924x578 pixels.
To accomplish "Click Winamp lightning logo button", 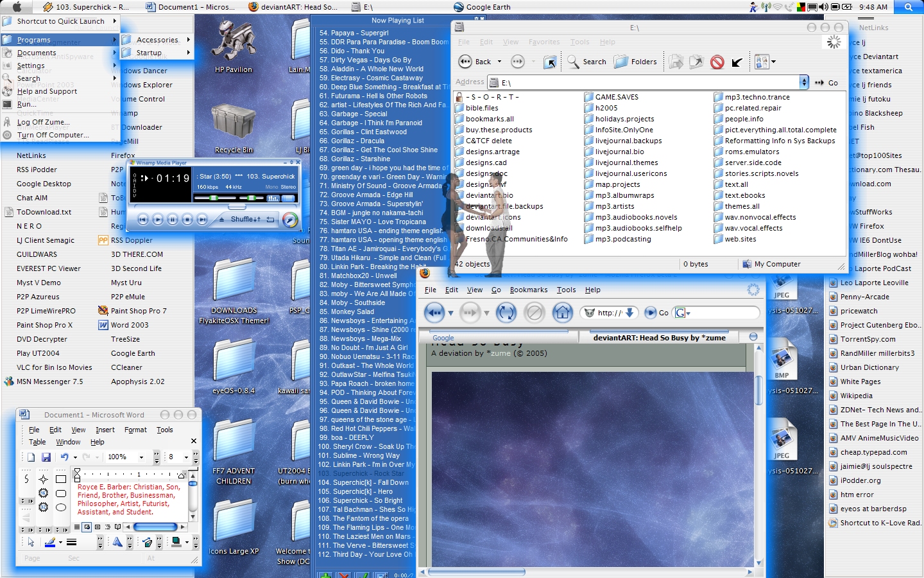I will click(290, 220).
